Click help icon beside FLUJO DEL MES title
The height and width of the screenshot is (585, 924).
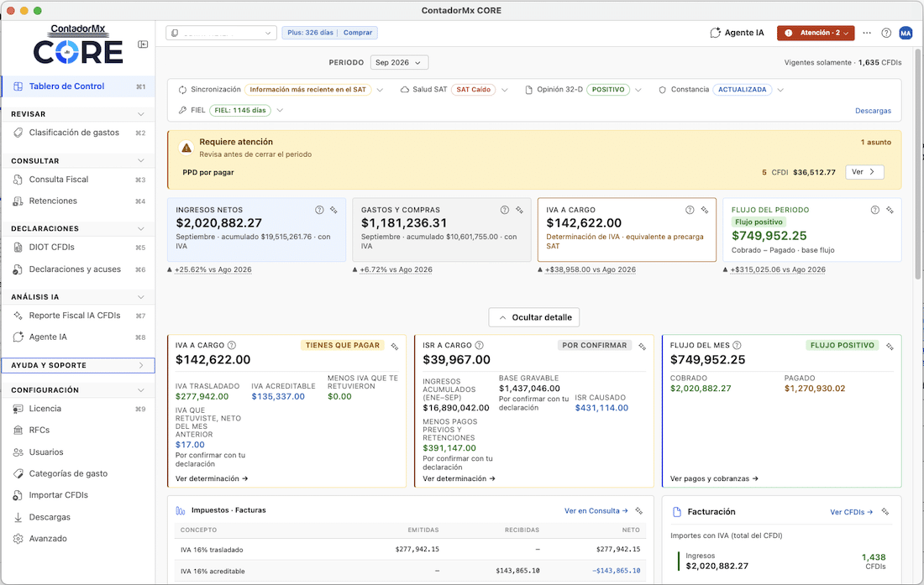(737, 346)
